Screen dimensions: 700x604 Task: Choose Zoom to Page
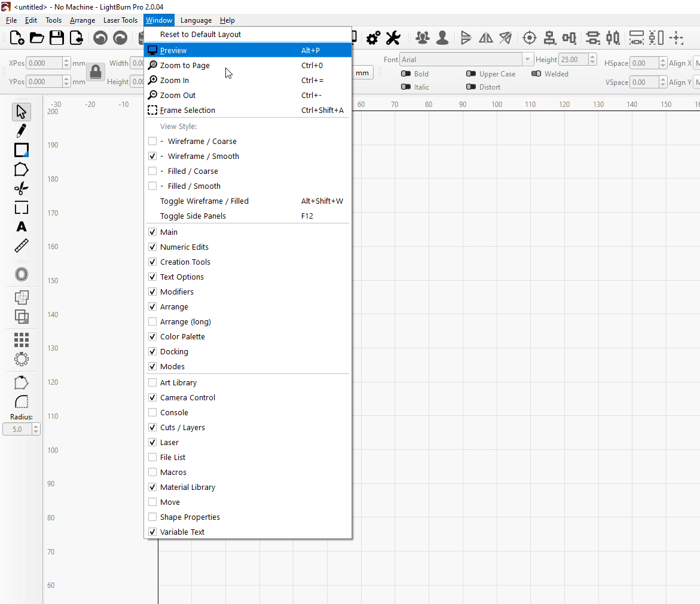pos(247,65)
